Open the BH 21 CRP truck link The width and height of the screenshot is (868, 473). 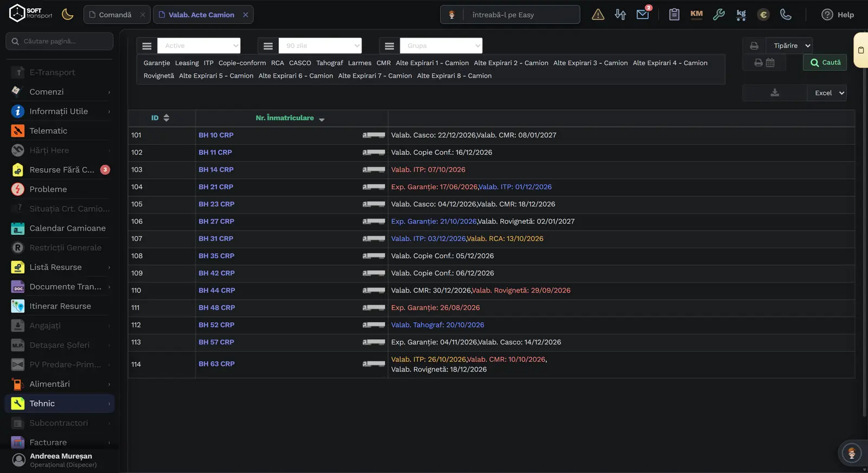(x=216, y=187)
